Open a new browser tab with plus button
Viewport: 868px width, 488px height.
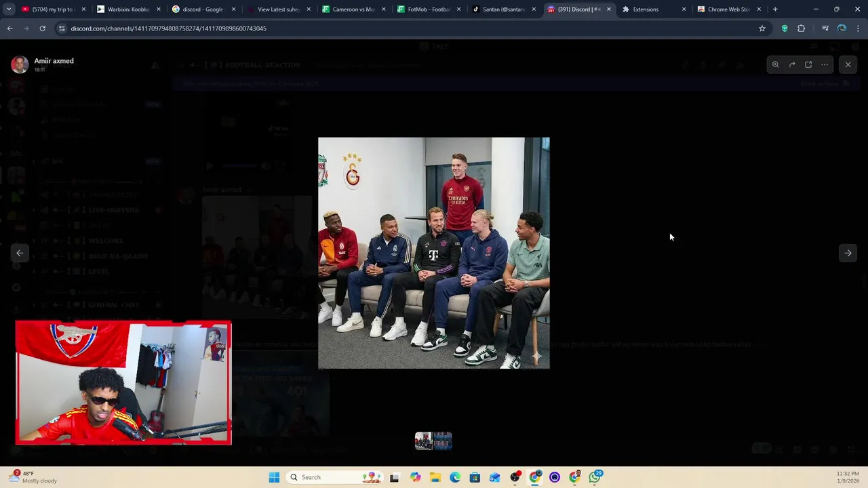tap(775, 9)
